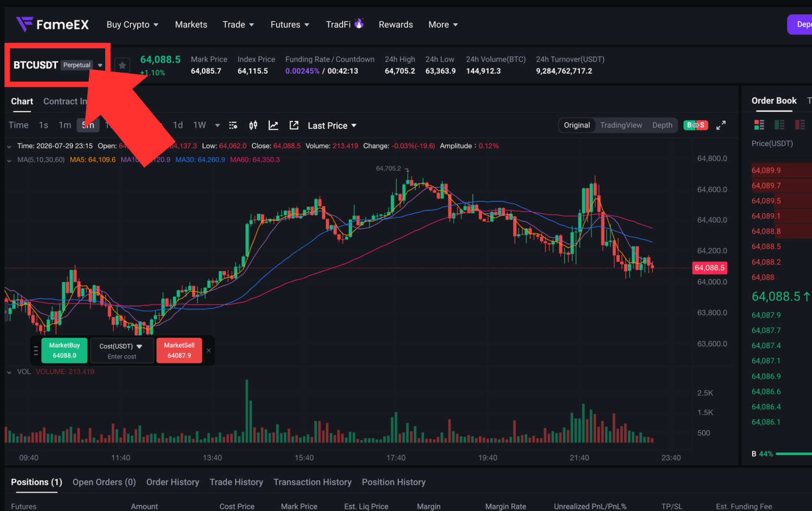Toggle the B/S buy-sell quick trade switch

tap(696, 125)
